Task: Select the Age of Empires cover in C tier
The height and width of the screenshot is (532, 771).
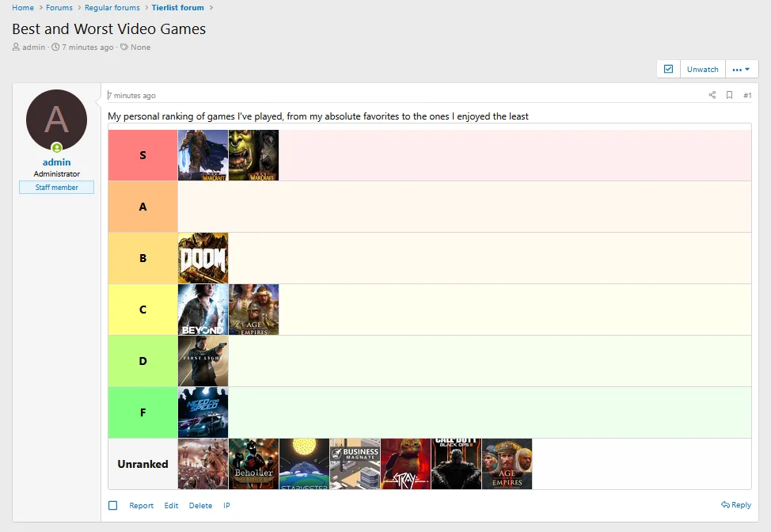Action: click(x=254, y=310)
